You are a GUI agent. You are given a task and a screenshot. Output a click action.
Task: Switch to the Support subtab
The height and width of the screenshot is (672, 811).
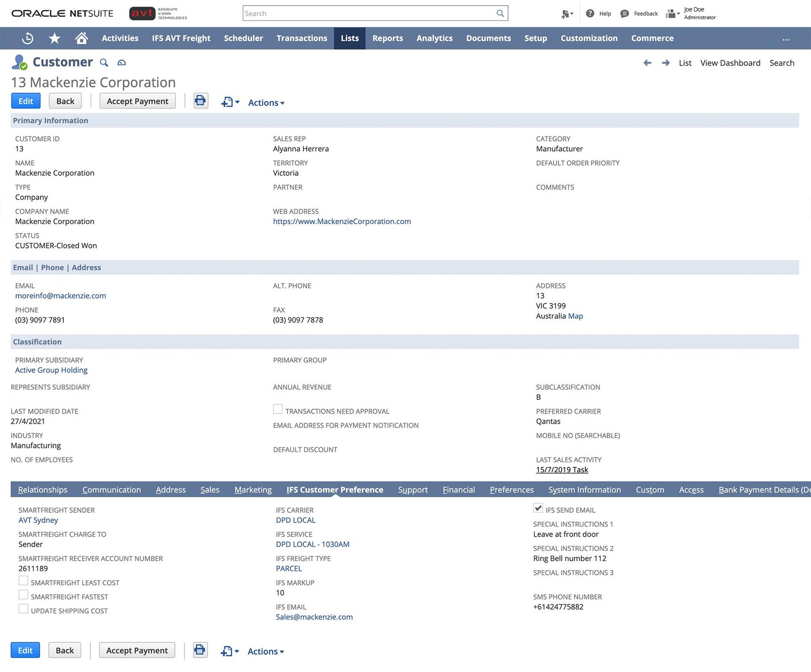pyautogui.click(x=413, y=490)
